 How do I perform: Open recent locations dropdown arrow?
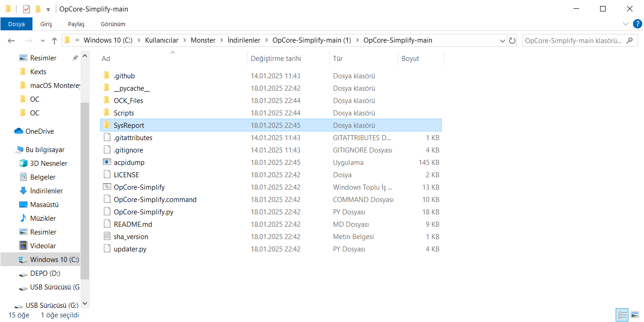click(43, 40)
